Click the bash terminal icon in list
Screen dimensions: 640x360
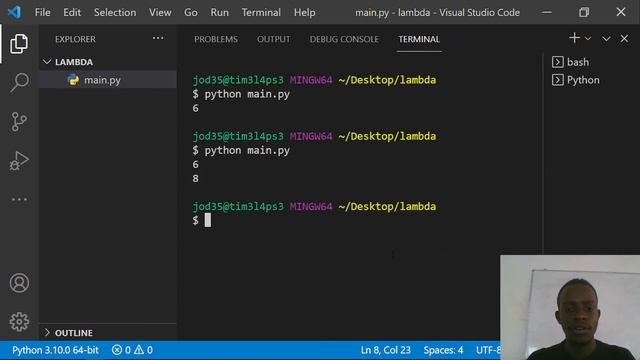coord(558,62)
